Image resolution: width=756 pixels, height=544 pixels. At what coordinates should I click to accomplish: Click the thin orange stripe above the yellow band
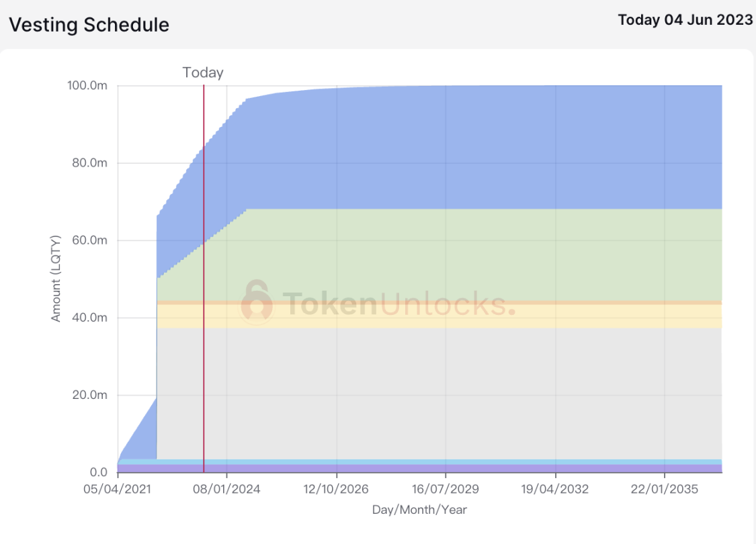tap(439, 303)
